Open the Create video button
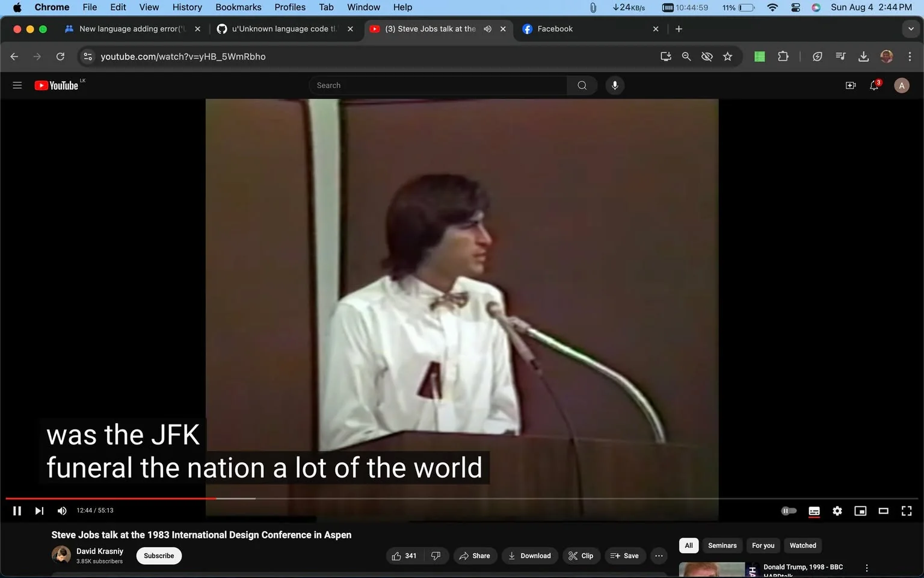Image resolution: width=924 pixels, height=578 pixels. (x=851, y=85)
